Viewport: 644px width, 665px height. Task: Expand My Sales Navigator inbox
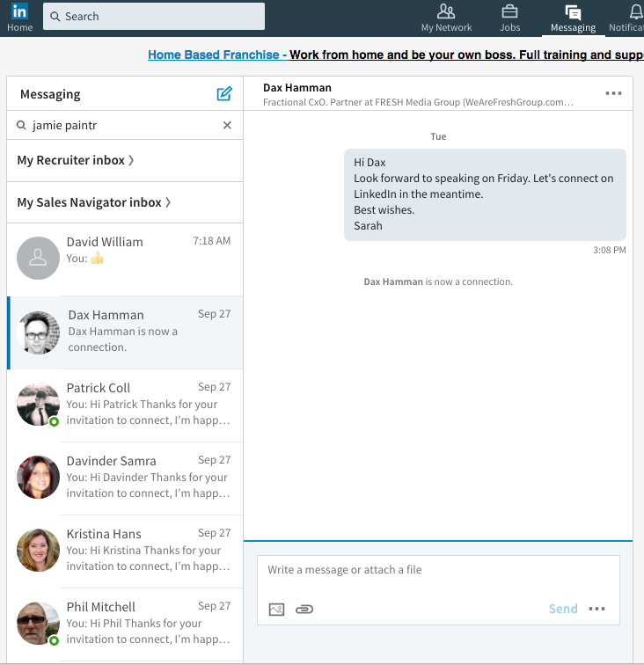point(94,202)
